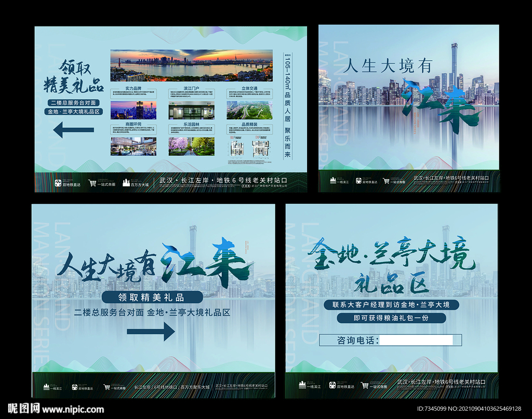Click the shopping street thumbnail under 商圈环伺
The image size is (532, 419).
click(134, 146)
